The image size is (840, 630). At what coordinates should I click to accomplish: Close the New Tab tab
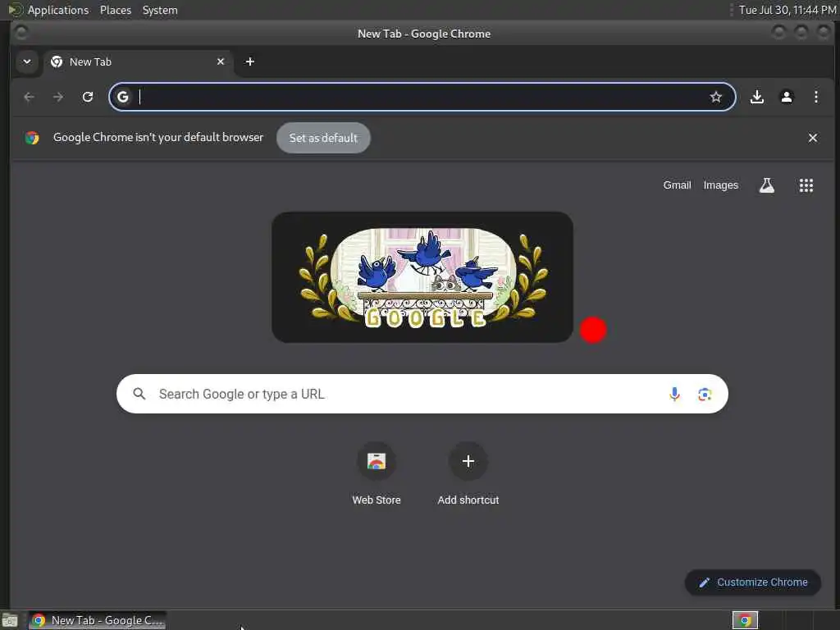pos(220,62)
